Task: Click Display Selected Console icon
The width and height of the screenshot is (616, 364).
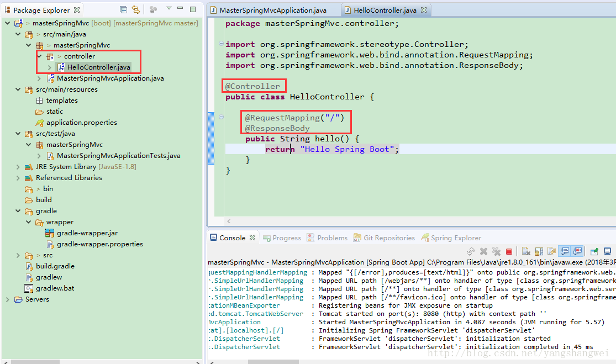Action: pos(608,251)
